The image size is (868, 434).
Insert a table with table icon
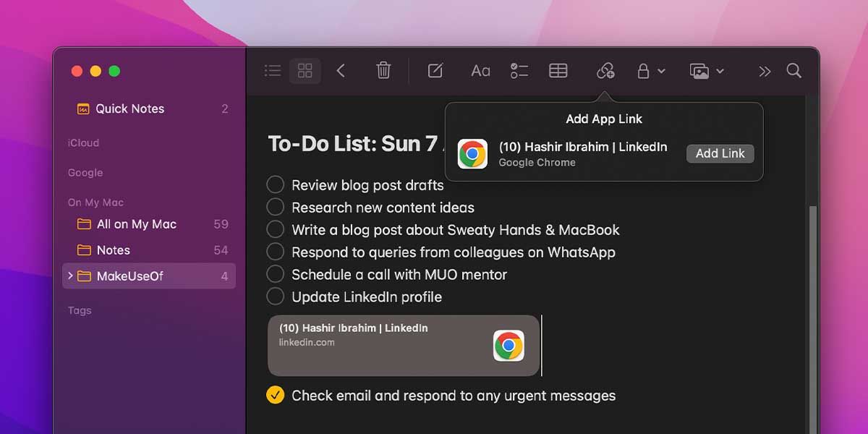(x=558, y=71)
